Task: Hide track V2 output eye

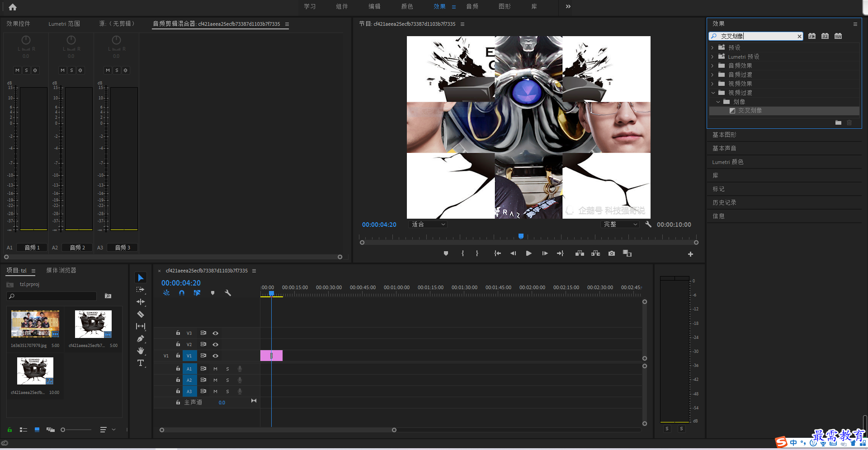Action: pyautogui.click(x=216, y=344)
